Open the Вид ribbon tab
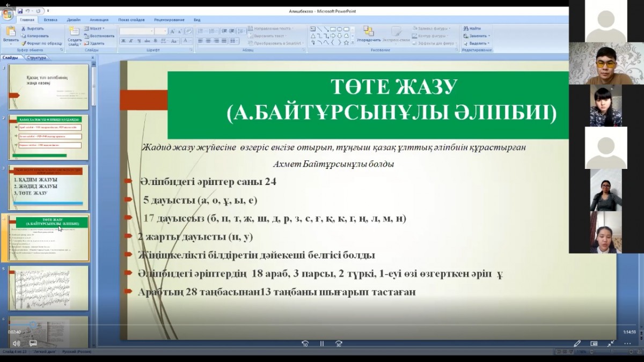The height and width of the screenshot is (362, 644). [x=197, y=19]
